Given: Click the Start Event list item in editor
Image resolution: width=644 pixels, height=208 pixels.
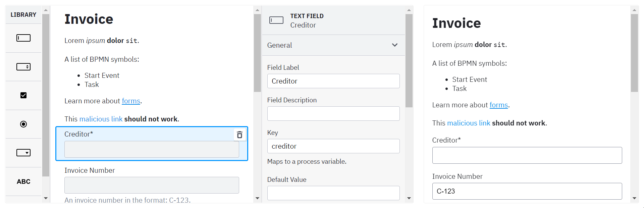Looking at the screenshot, I should pos(102,75).
